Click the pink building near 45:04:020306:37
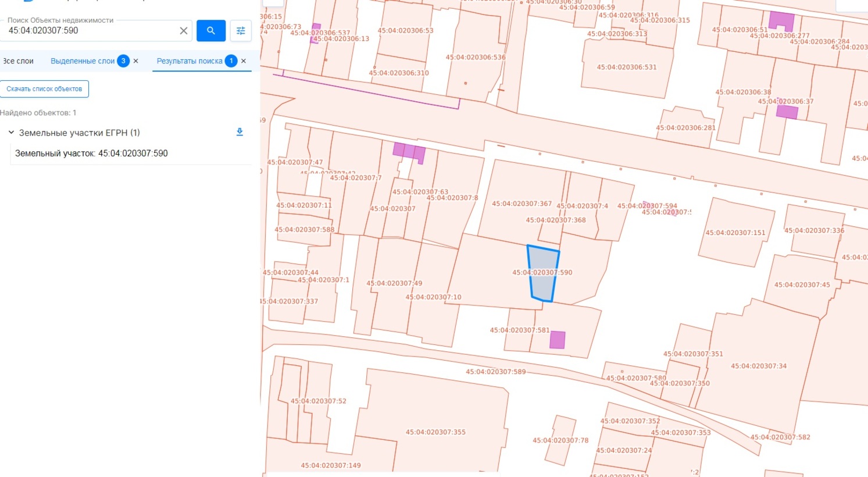 [x=787, y=112]
